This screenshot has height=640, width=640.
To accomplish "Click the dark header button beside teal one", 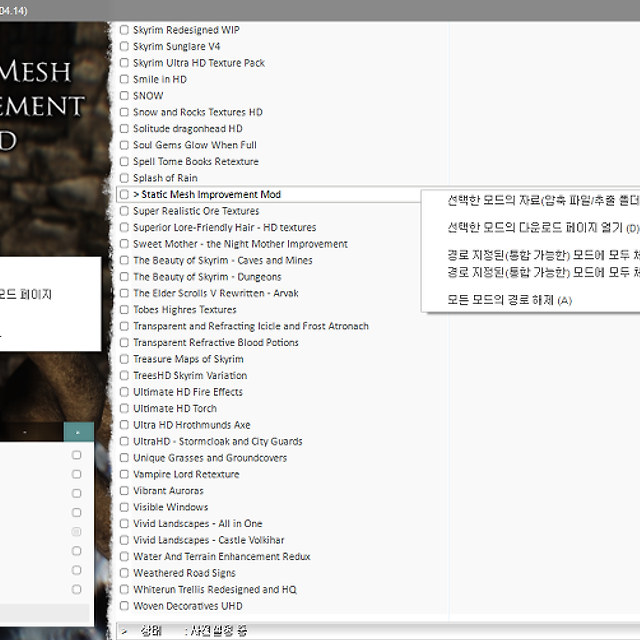I will (25, 432).
